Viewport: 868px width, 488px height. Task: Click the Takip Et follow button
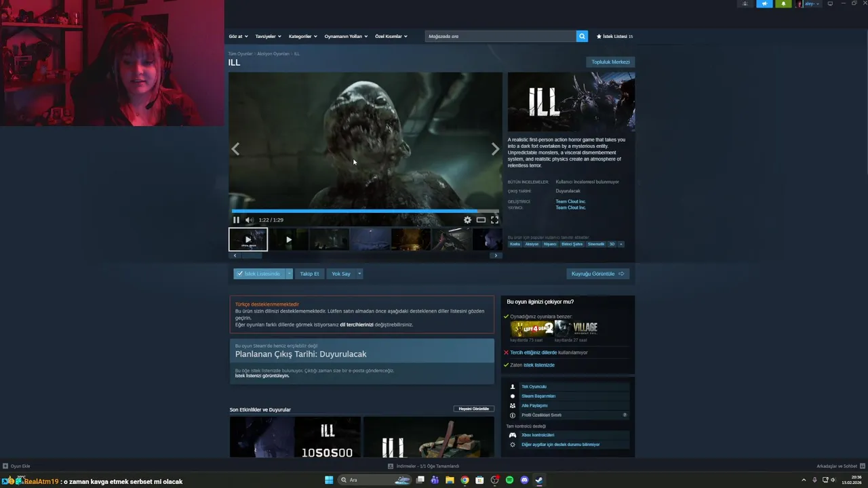pyautogui.click(x=309, y=274)
